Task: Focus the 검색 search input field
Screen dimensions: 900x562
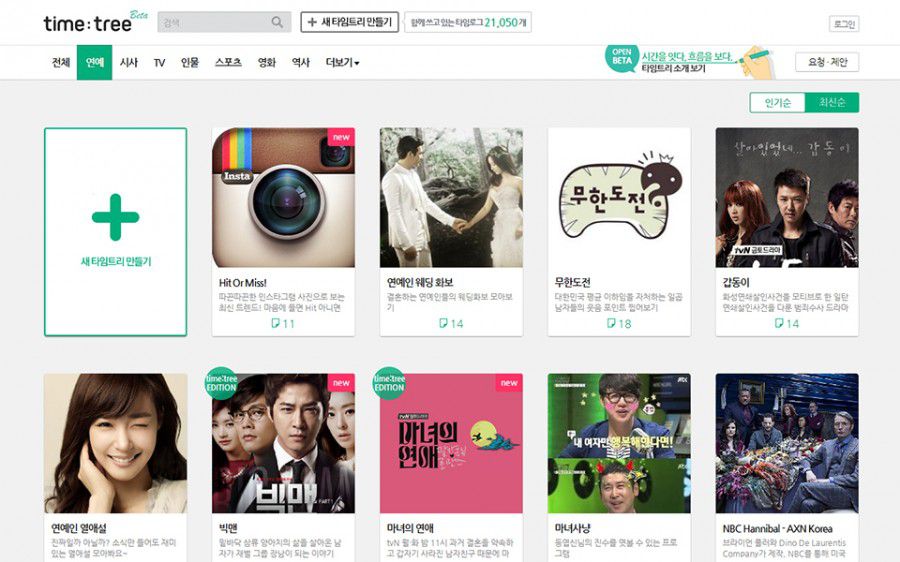Action: tap(215, 22)
